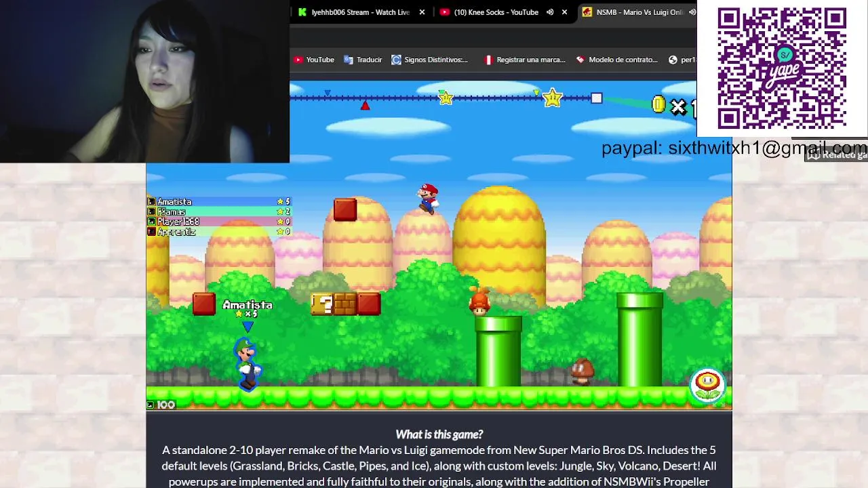Click the white square marker on track
Image resolution: width=868 pixels, height=488 pixels.
click(x=596, y=98)
